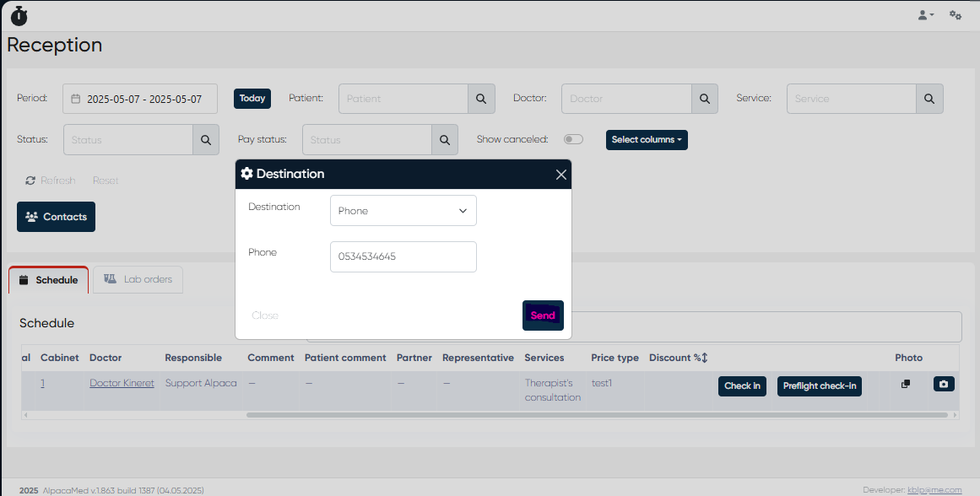The image size is (980, 496).
Task: Click the Pay status search icon
Action: 444,140
